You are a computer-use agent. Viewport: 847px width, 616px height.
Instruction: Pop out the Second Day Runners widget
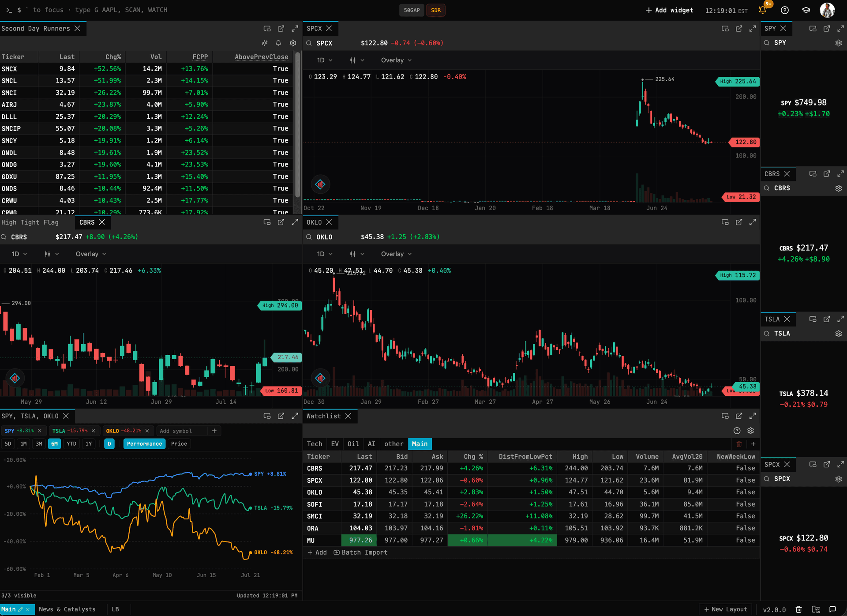click(x=281, y=29)
